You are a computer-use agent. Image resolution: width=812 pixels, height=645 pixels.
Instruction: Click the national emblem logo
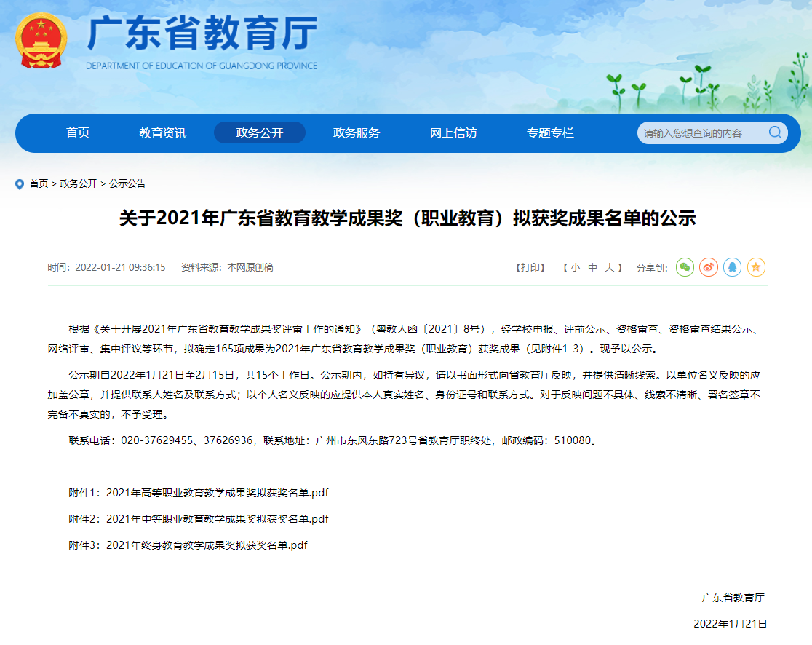[41, 41]
